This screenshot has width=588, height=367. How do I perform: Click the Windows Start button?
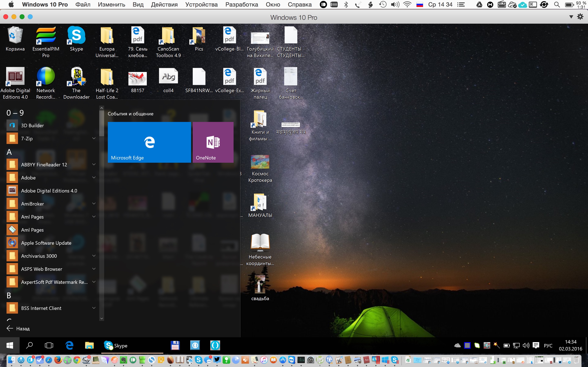point(10,345)
